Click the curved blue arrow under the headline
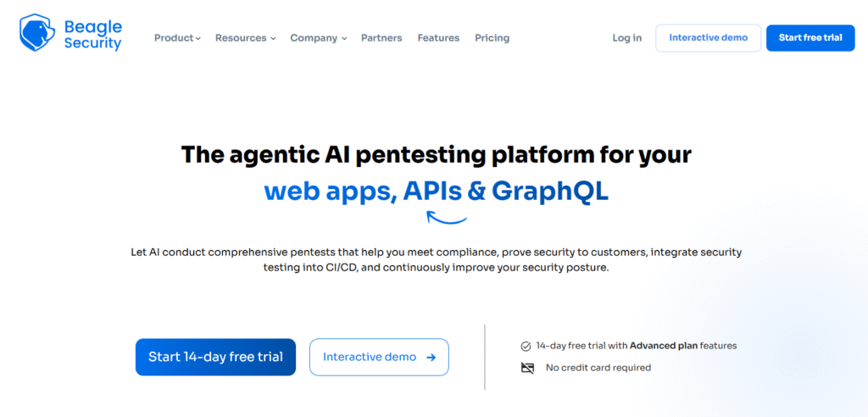The image size is (868, 417). 447,218
